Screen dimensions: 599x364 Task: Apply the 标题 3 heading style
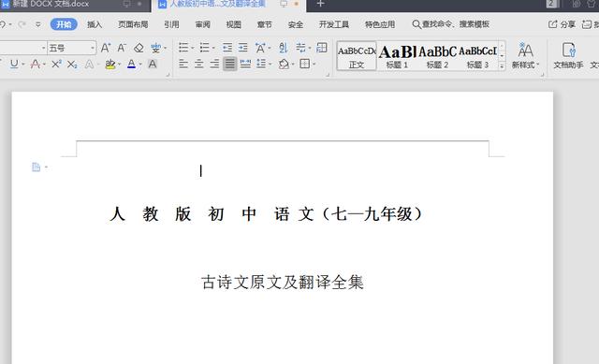pyautogui.click(x=478, y=56)
